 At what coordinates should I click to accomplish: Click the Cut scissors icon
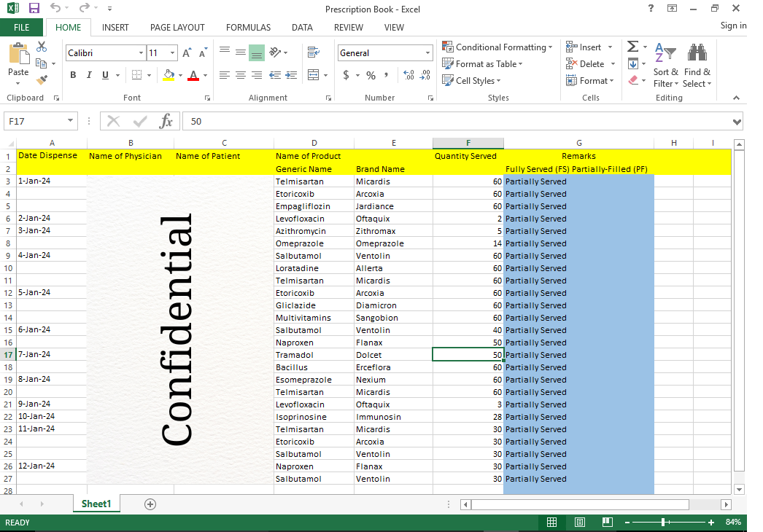tap(42, 47)
